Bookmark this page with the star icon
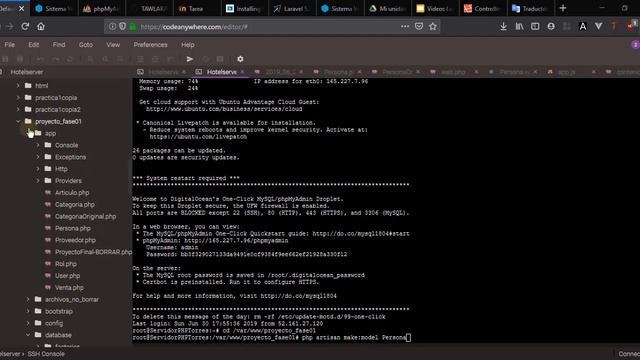Viewport: 640px width, 360px height. 433,27
